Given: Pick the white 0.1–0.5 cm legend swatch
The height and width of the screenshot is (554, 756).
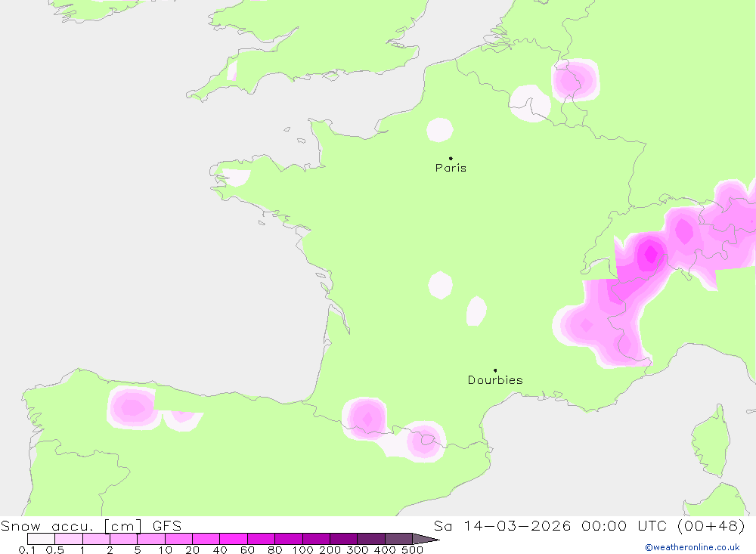Looking at the screenshot, I should pos(42,539).
